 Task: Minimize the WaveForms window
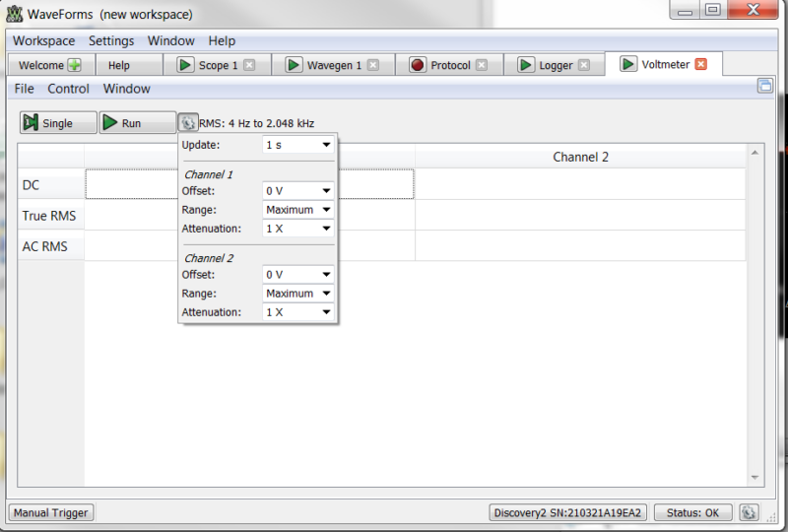[685, 10]
